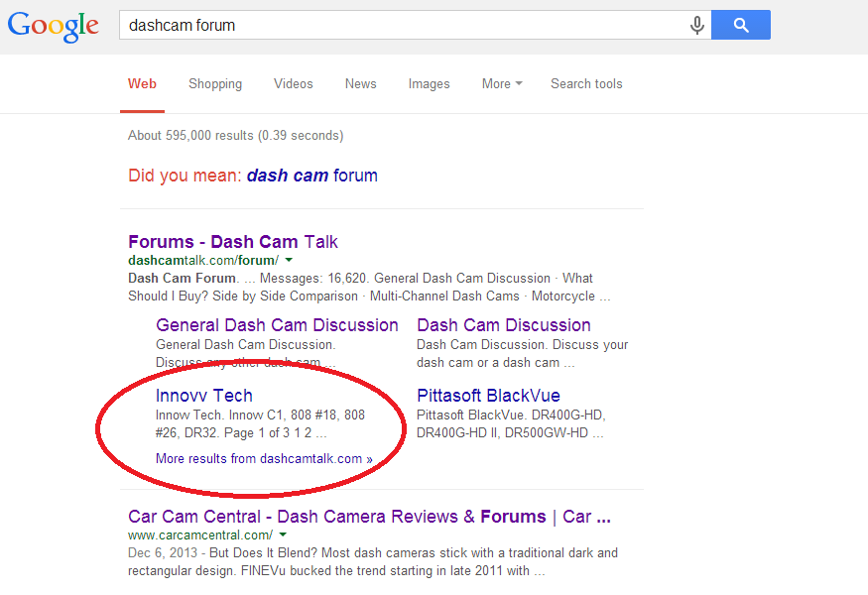
Task: Click the blue magnifier search button
Action: point(741,25)
